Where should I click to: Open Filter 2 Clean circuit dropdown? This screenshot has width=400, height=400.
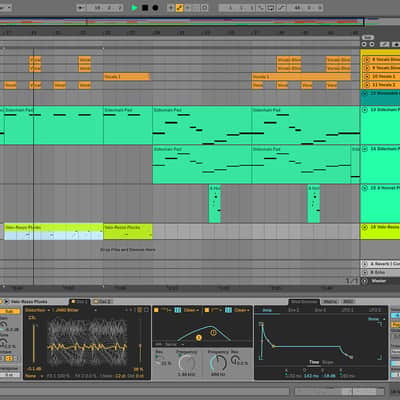[242, 310]
